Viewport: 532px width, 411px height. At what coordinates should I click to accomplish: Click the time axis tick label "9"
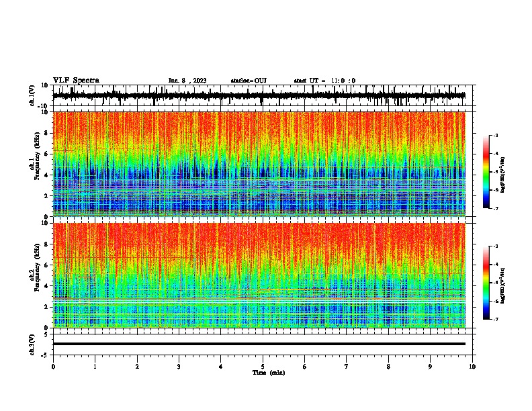click(430, 367)
